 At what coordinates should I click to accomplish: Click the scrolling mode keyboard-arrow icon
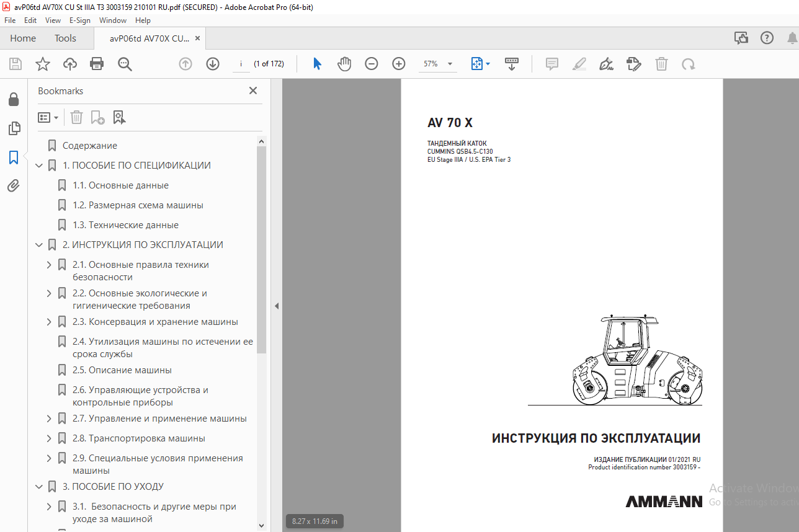[x=512, y=64]
